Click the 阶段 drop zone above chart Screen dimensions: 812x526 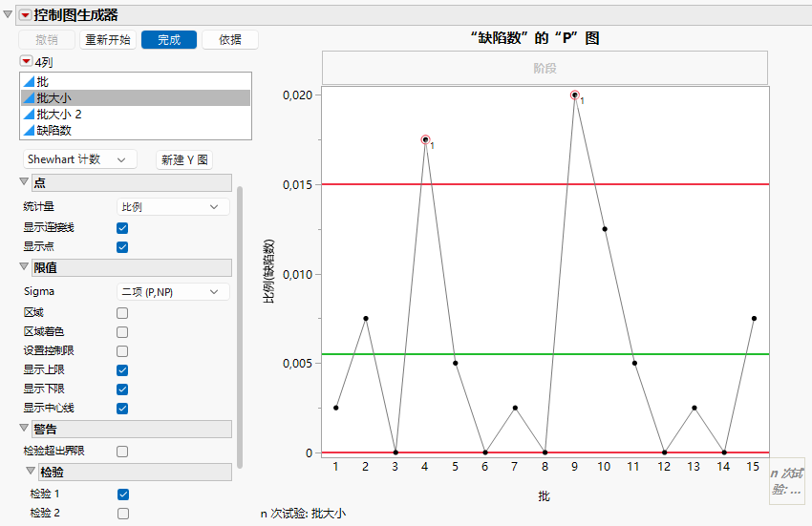tap(545, 68)
